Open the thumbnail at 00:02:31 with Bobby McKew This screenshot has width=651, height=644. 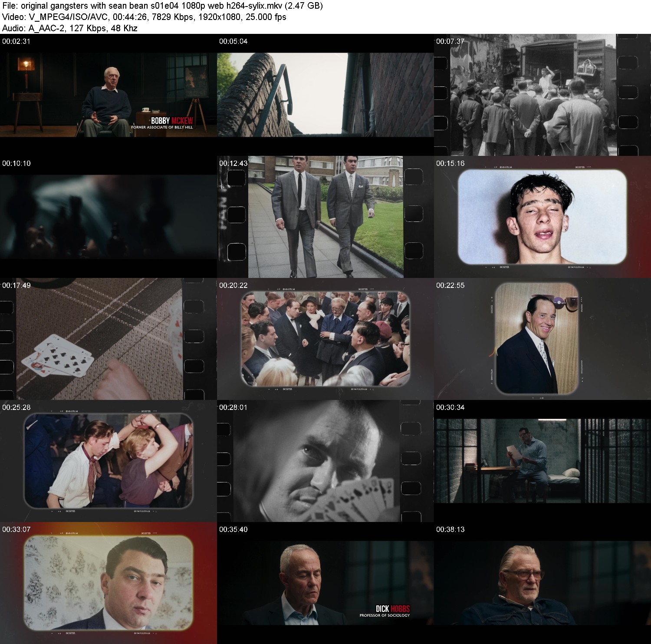108,95
